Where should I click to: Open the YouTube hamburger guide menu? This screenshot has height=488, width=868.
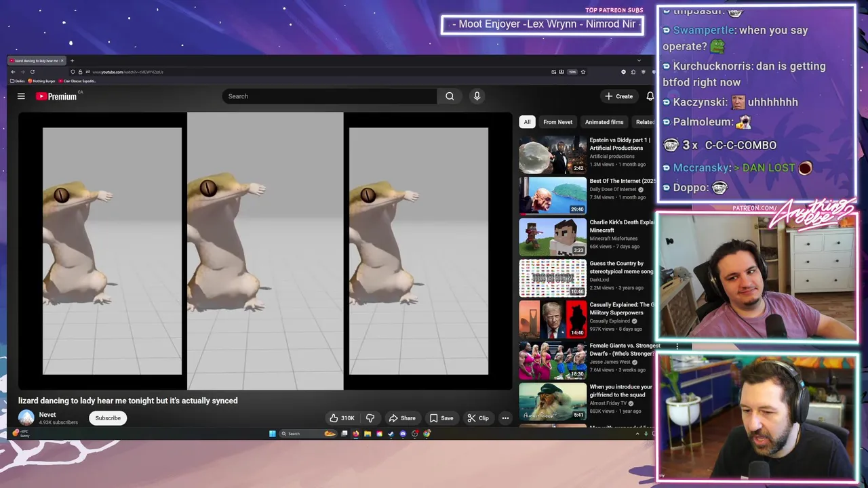pyautogui.click(x=21, y=96)
